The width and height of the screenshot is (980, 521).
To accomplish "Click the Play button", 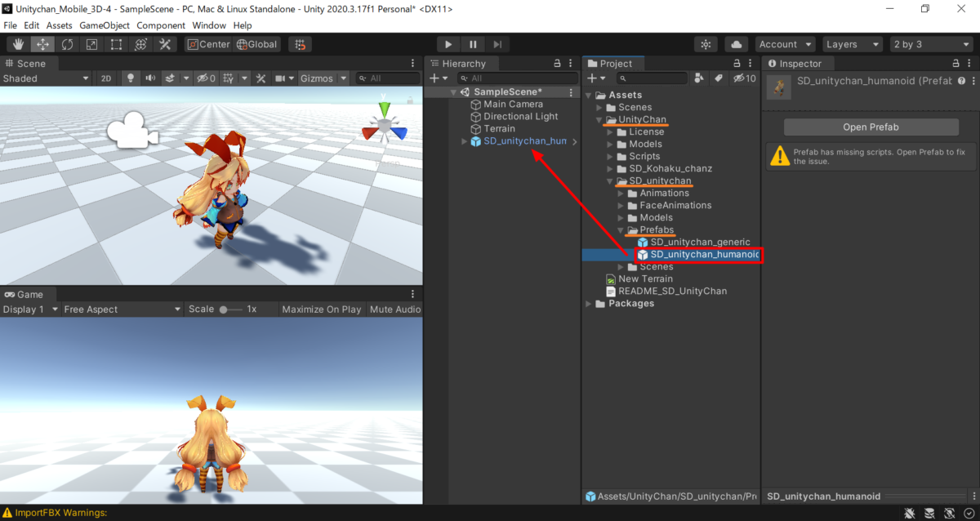I will click(x=448, y=44).
